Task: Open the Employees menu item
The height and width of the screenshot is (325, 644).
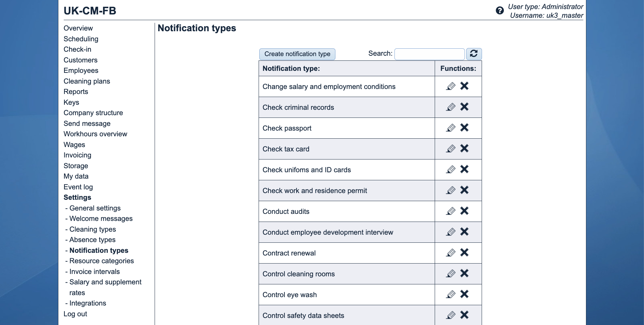Action: point(81,71)
